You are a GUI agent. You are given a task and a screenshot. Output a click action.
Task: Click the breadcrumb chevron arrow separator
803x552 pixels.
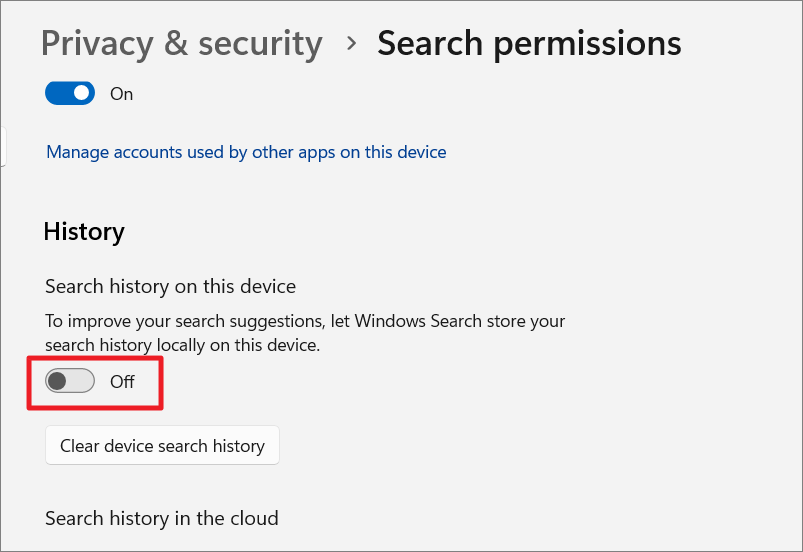click(350, 44)
